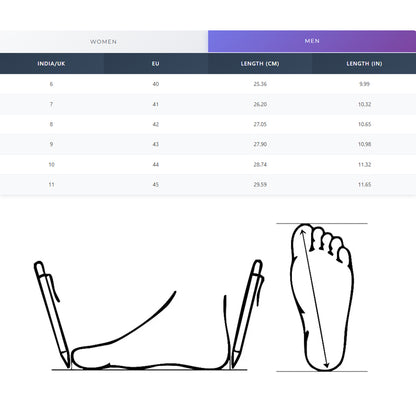Click the LENGTH (CM) column header
416x416 pixels.
pos(260,63)
